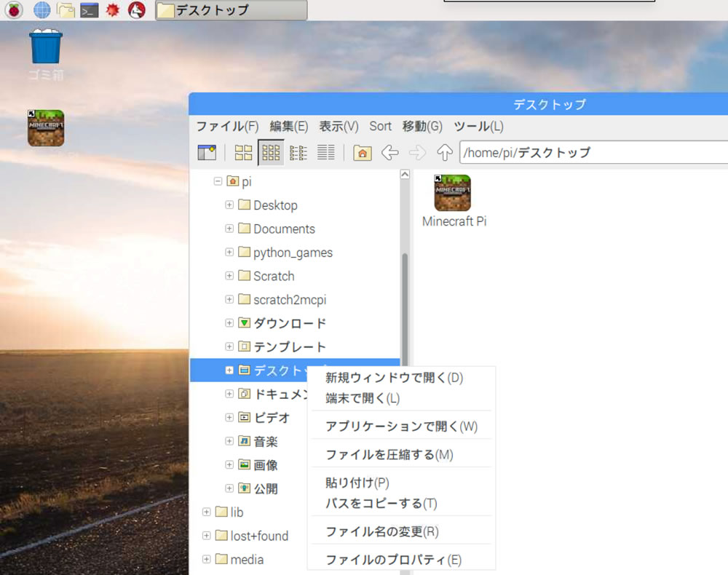Switch to compact list view
728x575 pixels.
(x=298, y=152)
